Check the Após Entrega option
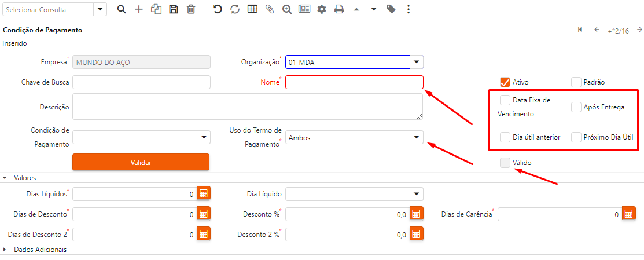 point(576,107)
